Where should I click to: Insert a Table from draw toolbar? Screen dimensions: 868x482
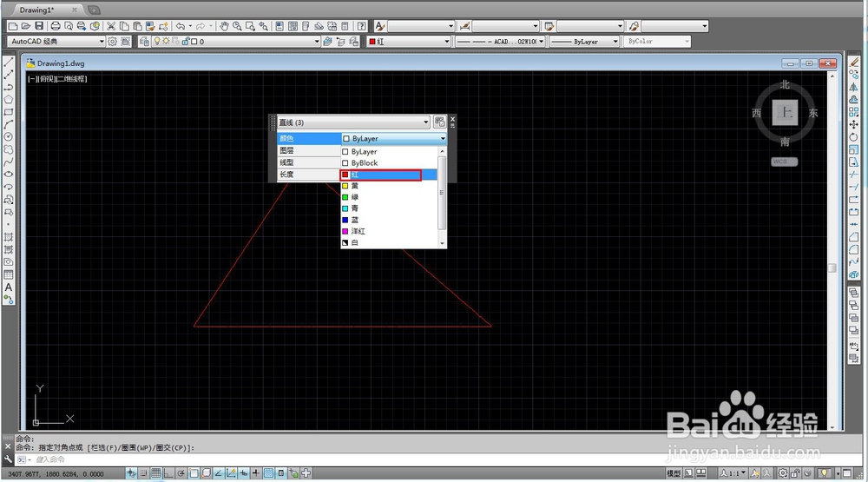(x=9, y=274)
